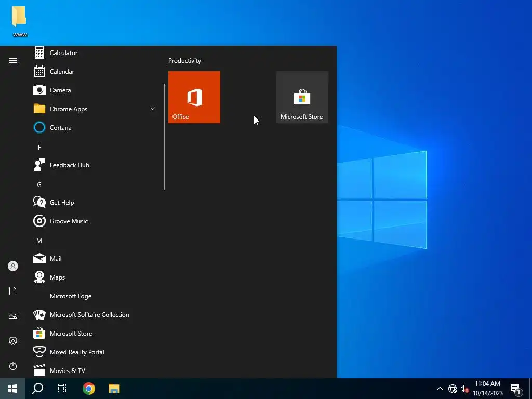
Task: Open the Task View taskbar icon
Action: tap(62, 389)
